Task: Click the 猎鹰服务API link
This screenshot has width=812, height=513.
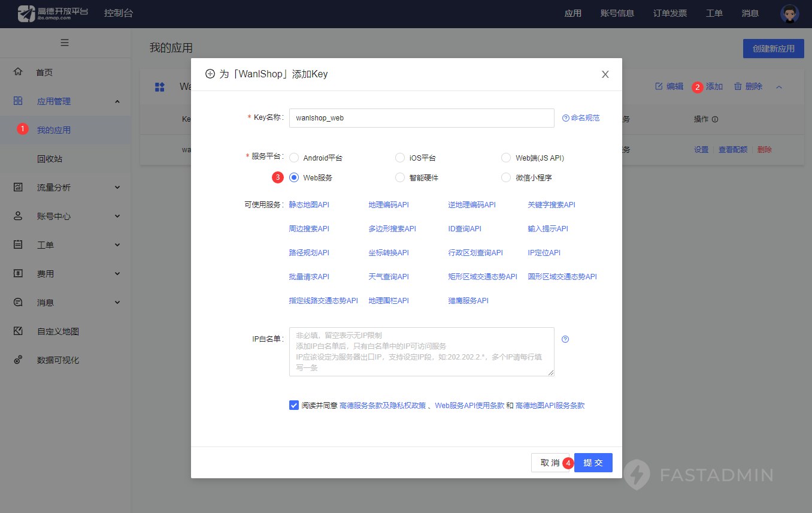Action: point(468,301)
